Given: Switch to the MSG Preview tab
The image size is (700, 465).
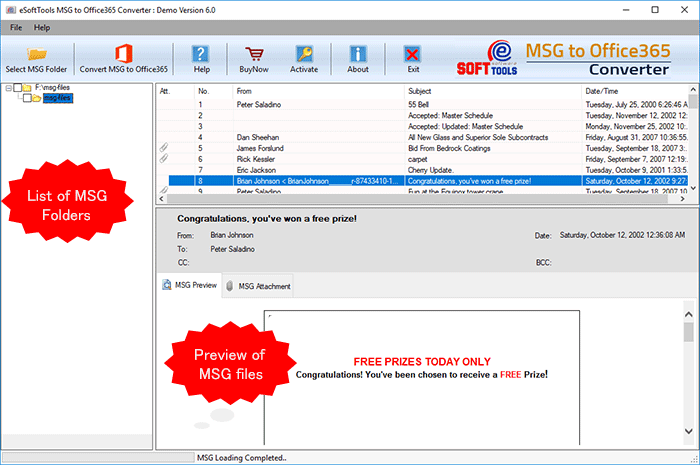Looking at the screenshot, I should tap(190, 285).
